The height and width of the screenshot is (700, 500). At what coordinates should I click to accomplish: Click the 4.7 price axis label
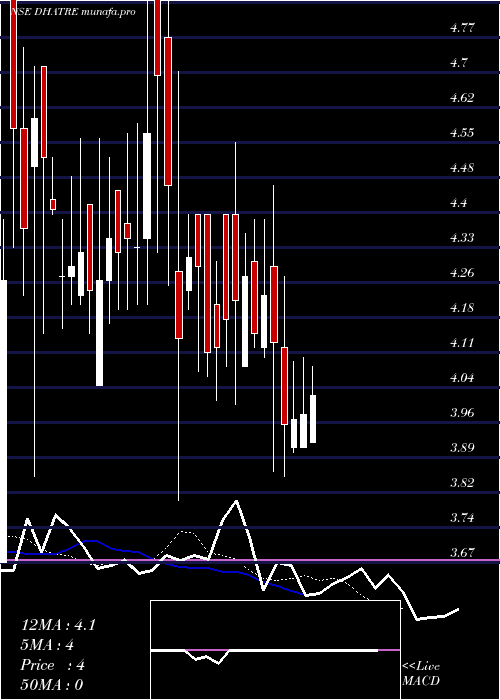[x=458, y=63]
